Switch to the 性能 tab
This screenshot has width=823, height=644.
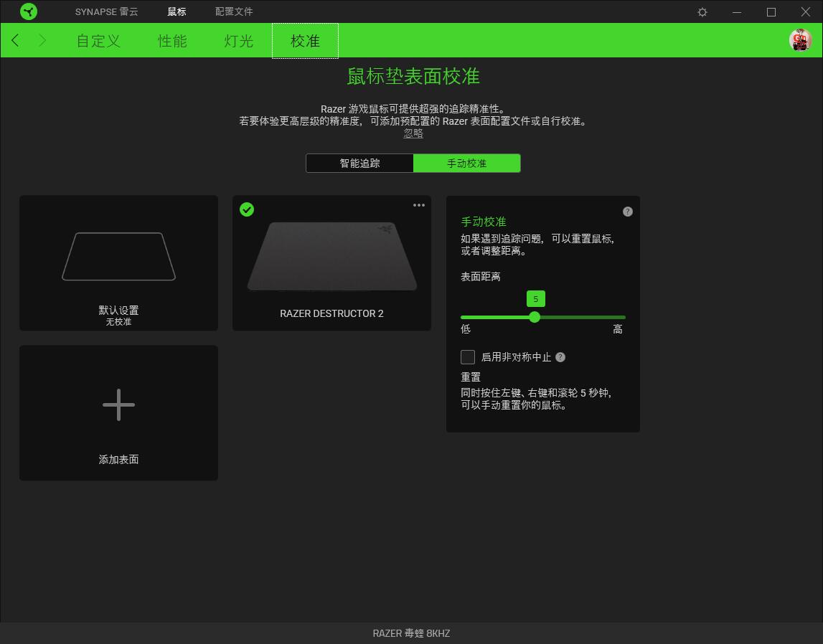point(172,41)
